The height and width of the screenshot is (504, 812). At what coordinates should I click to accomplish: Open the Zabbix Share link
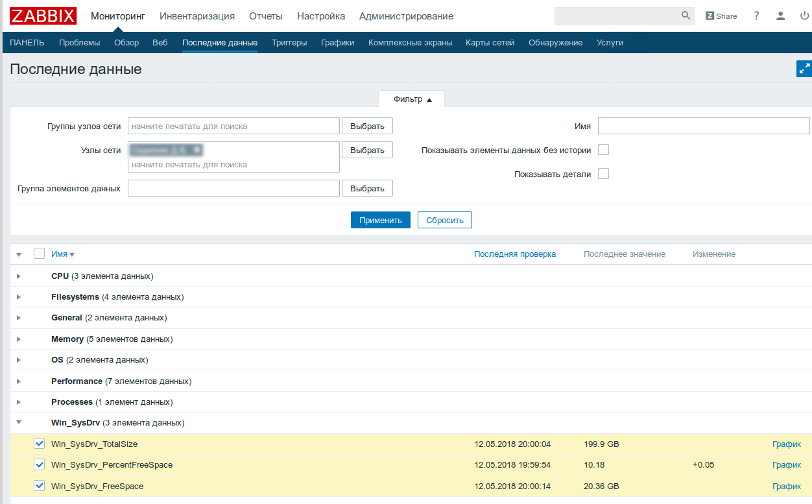tap(721, 16)
